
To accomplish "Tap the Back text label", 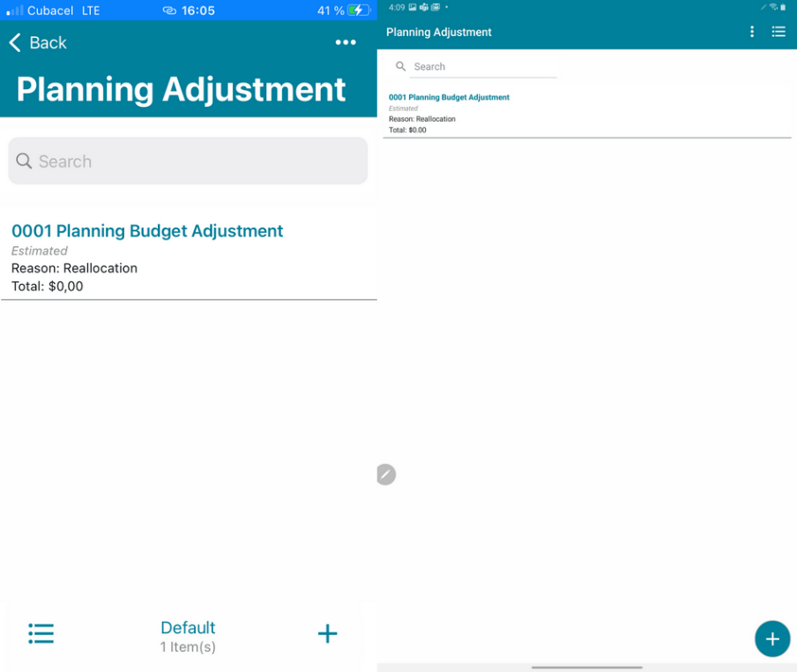I will pos(48,43).
